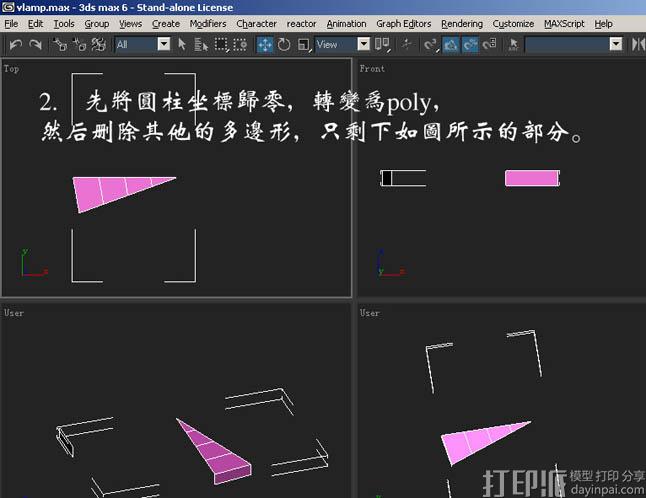Expand the 'View' reference coordinate dropdown

pos(342,44)
